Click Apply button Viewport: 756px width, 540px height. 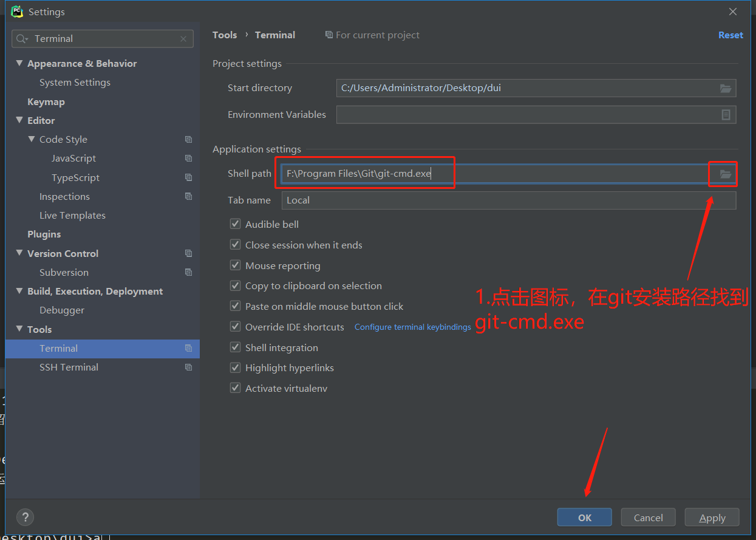coord(712,518)
